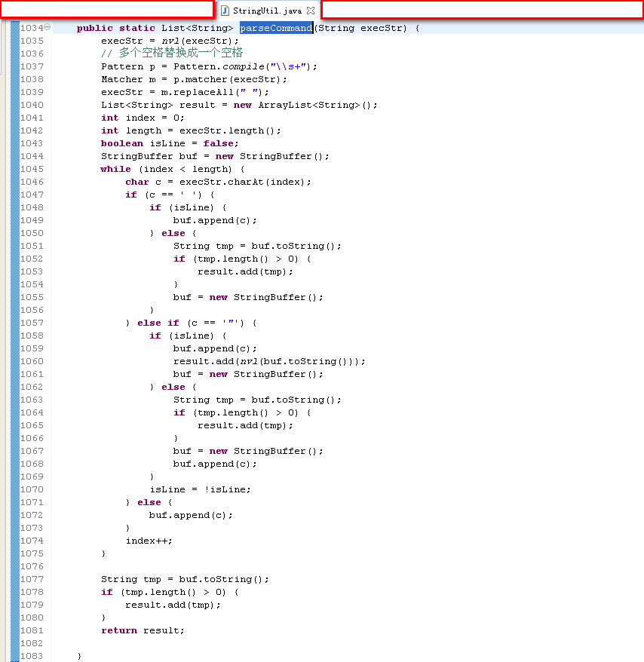Click line number 1035 in the gutter
Image resolution: width=644 pixels, height=662 pixels.
click(32, 41)
